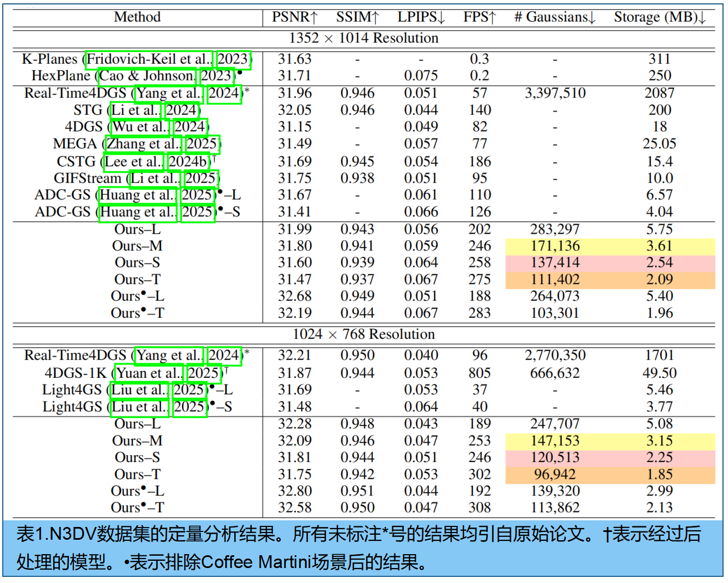The width and height of the screenshot is (728, 583).
Task: Select the 805 FPS value for 4DGS-1K
Action: [x=480, y=373]
